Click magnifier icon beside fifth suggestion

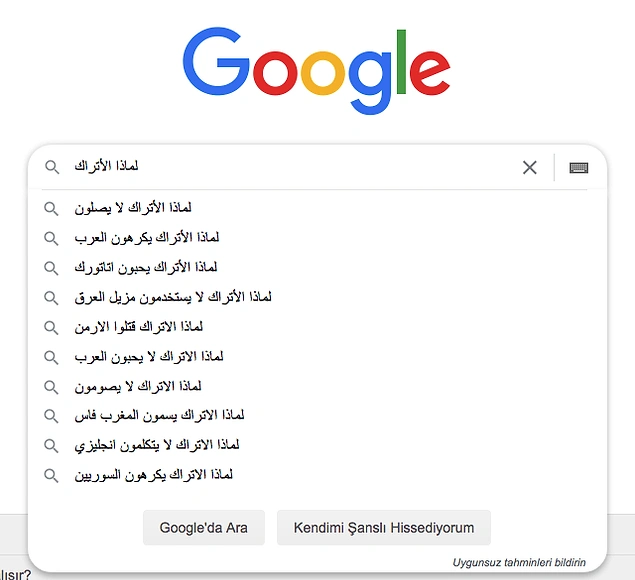coord(51,327)
